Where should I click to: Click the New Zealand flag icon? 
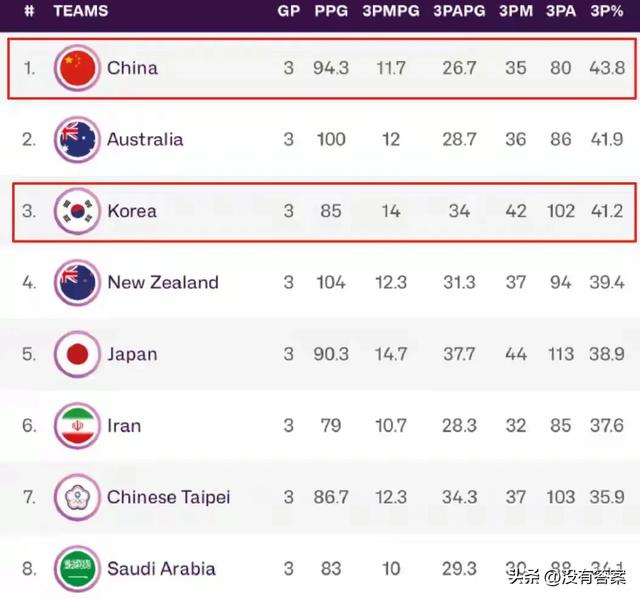click(77, 282)
